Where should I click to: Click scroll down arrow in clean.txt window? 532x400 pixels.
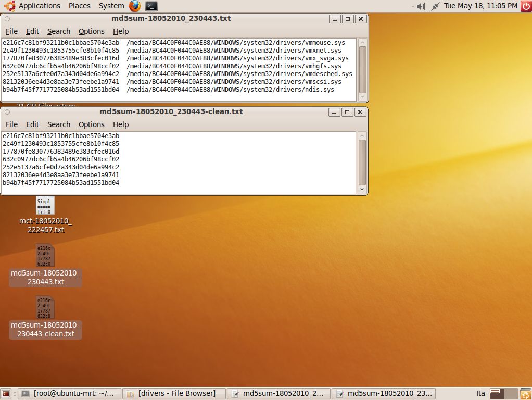click(362, 190)
